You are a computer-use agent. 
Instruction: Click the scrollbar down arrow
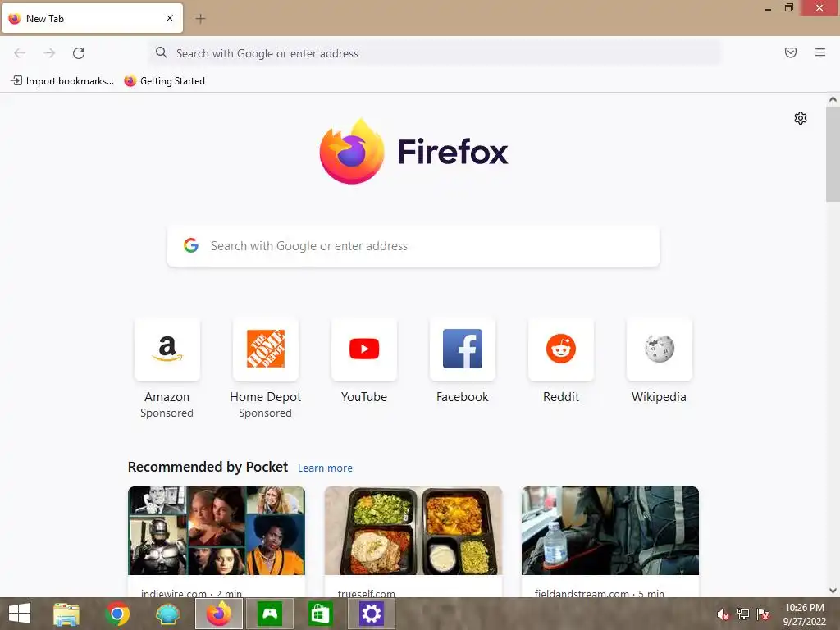[833, 591]
